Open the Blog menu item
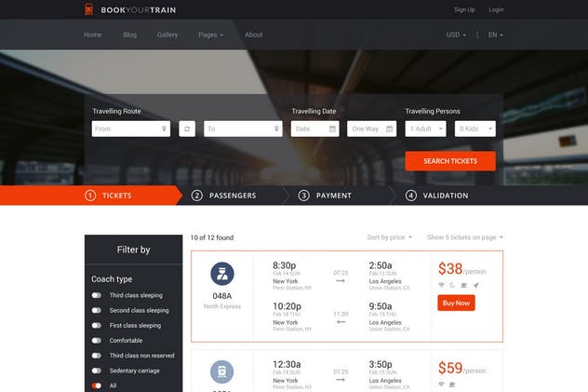 click(129, 34)
